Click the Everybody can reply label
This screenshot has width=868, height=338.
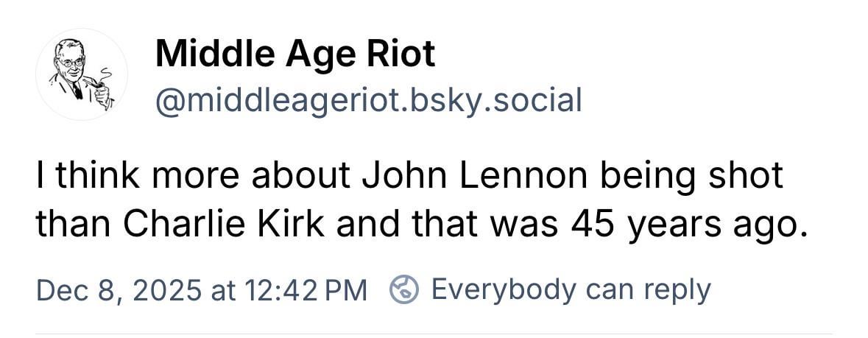(x=571, y=289)
